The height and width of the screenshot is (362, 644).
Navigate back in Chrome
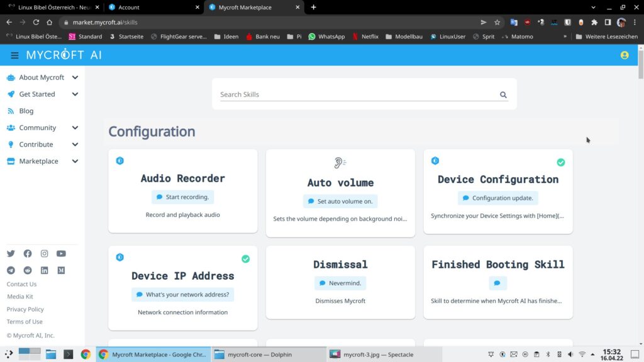(9, 22)
